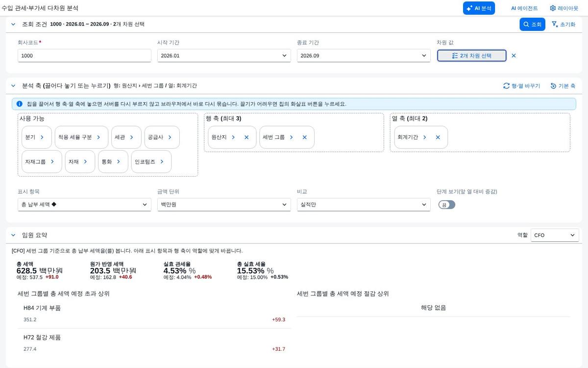The height and width of the screenshot is (368, 588).
Task: Collapse the 조회 조건 section
Action: pos(13,24)
